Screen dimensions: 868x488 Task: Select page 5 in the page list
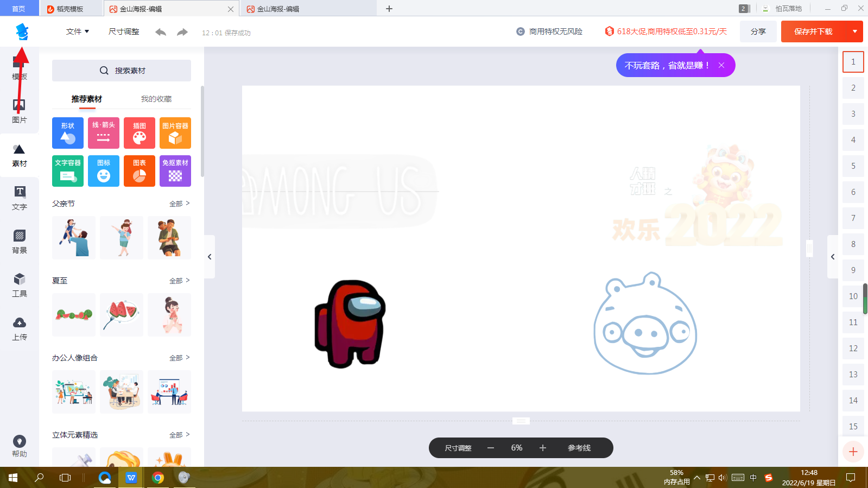coord(853,166)
